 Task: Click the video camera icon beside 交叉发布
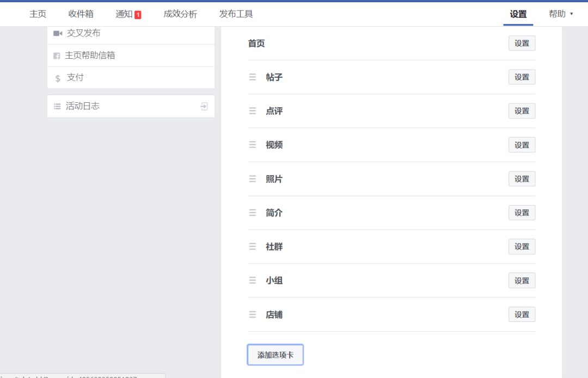coord(57,33)
